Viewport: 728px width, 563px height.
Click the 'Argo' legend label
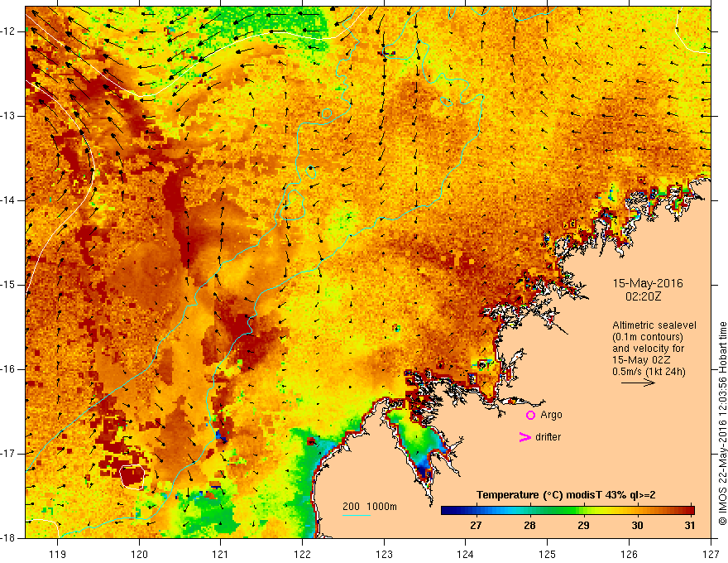tap(551, 415)
